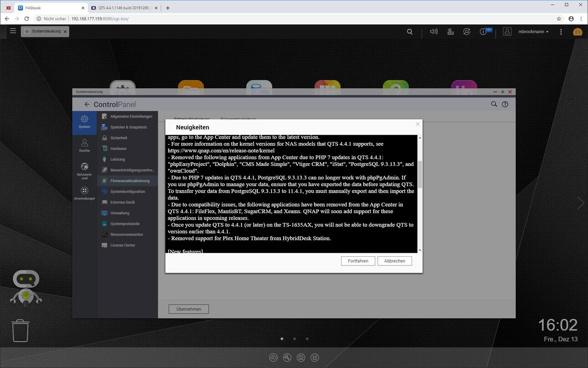This screenshot has width=588, height=368.
Task: Open Benachrichtigungszentrum entry
Action: tap(128, 170)
